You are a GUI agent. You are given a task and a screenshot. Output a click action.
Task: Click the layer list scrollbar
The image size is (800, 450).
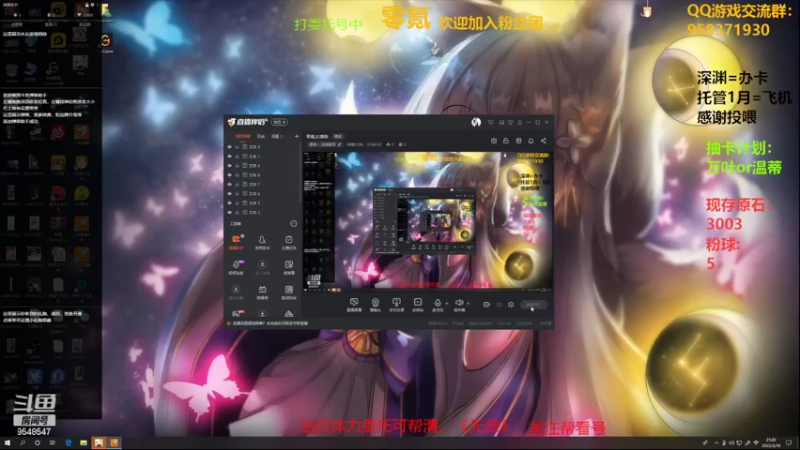(301, 173)
